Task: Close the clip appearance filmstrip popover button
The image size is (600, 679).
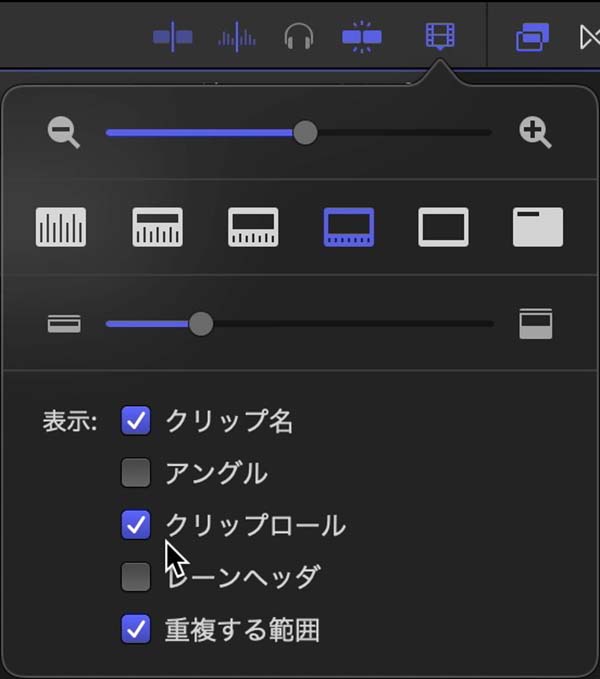Action: click(440, 36)
